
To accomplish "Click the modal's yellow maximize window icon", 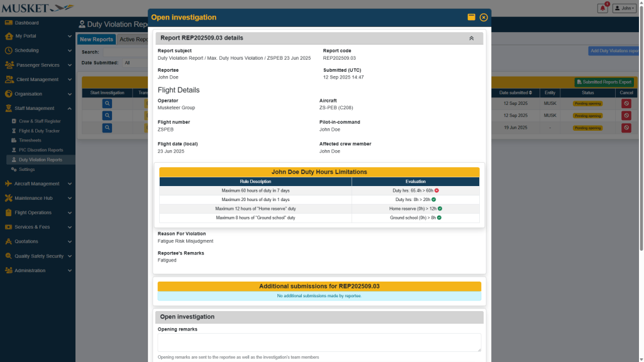I will click(471, 18).
